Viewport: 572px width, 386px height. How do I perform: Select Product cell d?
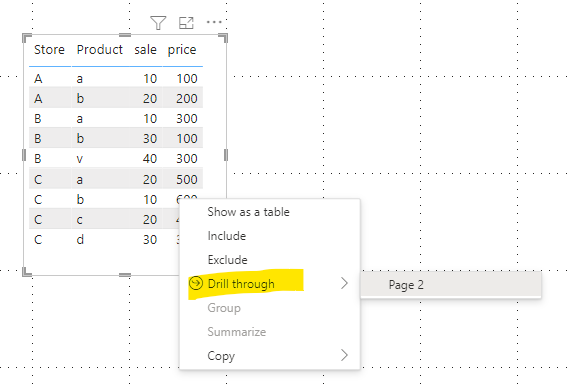pos(80,239)
